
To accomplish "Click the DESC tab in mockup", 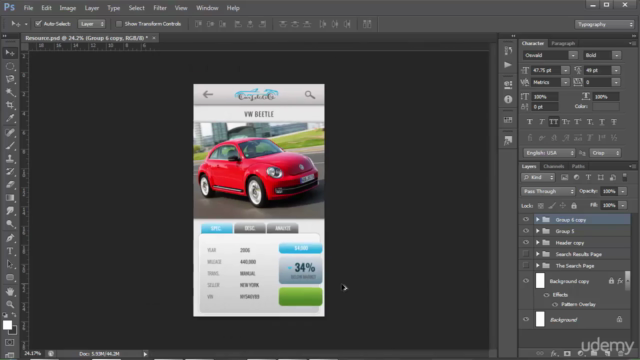I will click(249, 228).
